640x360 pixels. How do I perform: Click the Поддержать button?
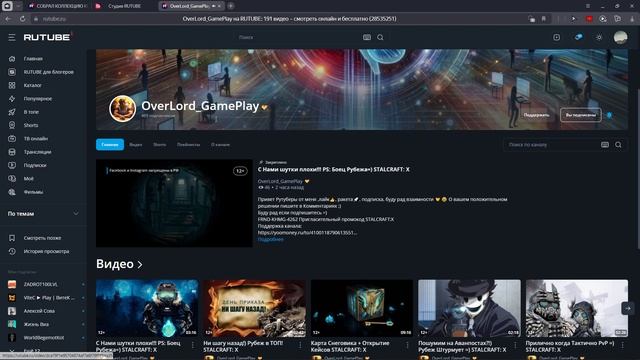click(x=536, y=115)
